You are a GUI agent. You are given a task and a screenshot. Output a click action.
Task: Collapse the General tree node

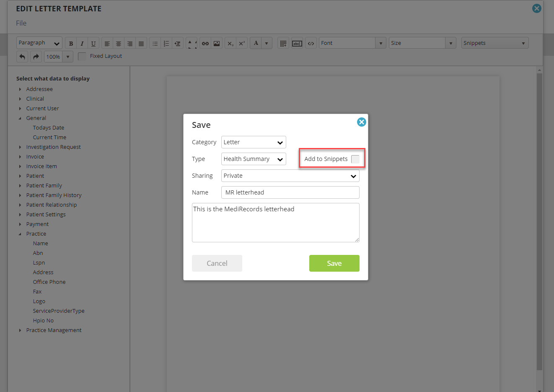click(20, 118)
